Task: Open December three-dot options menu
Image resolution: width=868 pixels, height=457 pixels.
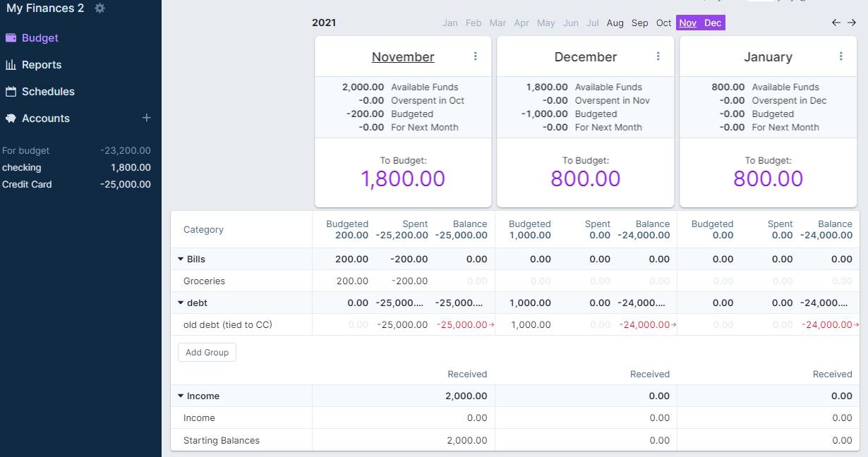Action: pyautogui.click(x=658, y=56)
